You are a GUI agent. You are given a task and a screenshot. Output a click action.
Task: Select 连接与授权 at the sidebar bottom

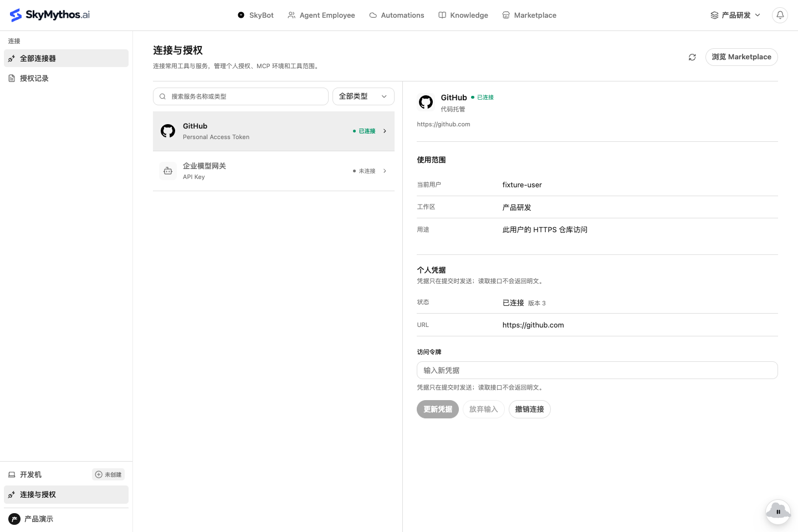[66, 495]
